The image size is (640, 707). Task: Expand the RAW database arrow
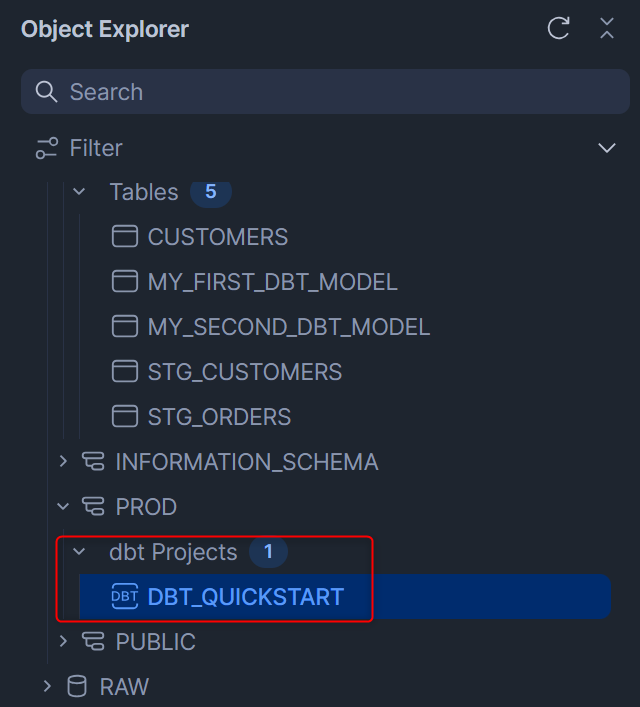coord(47,686)
